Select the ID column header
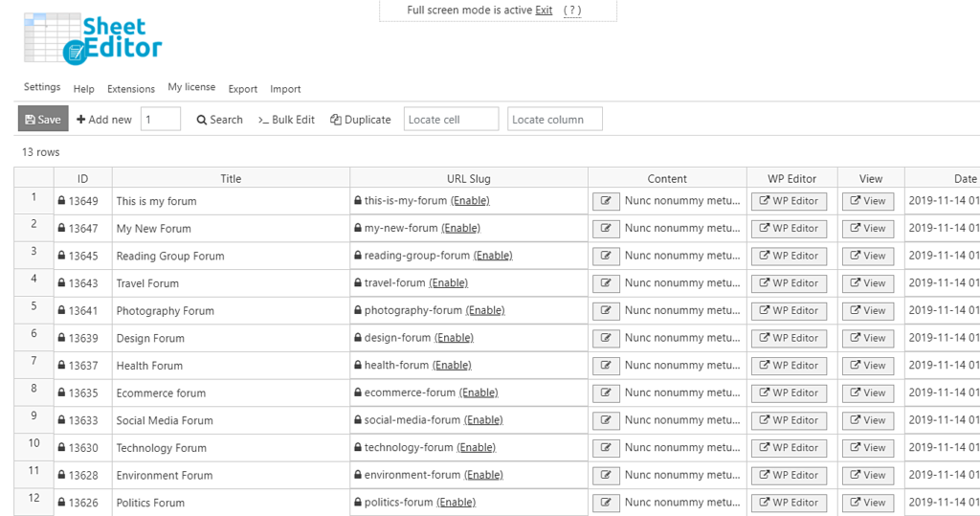This screenshot has height=516, width=980. [82, 178]
